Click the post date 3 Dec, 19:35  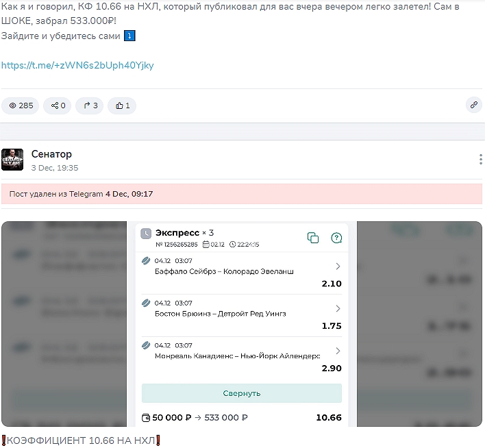pos(55,168)
